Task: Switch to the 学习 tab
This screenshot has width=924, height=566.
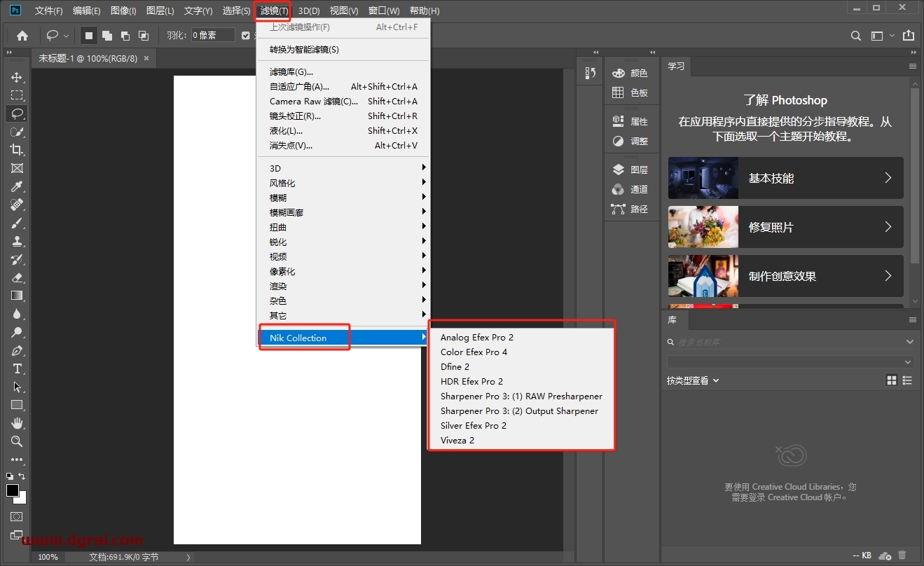Action: click(x=676, y=66)
